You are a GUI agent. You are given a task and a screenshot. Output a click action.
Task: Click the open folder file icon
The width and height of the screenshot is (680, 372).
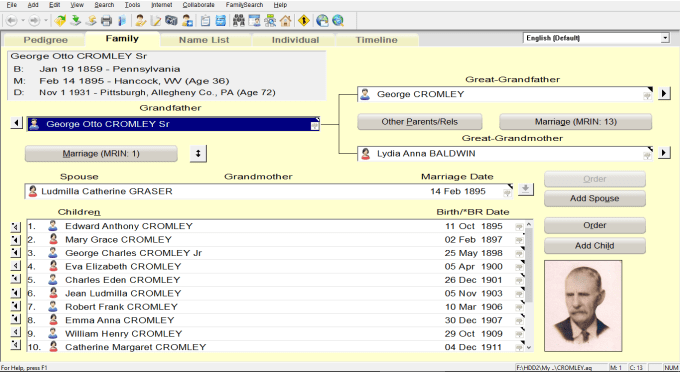pyautogui.click(x=60, y=20)
